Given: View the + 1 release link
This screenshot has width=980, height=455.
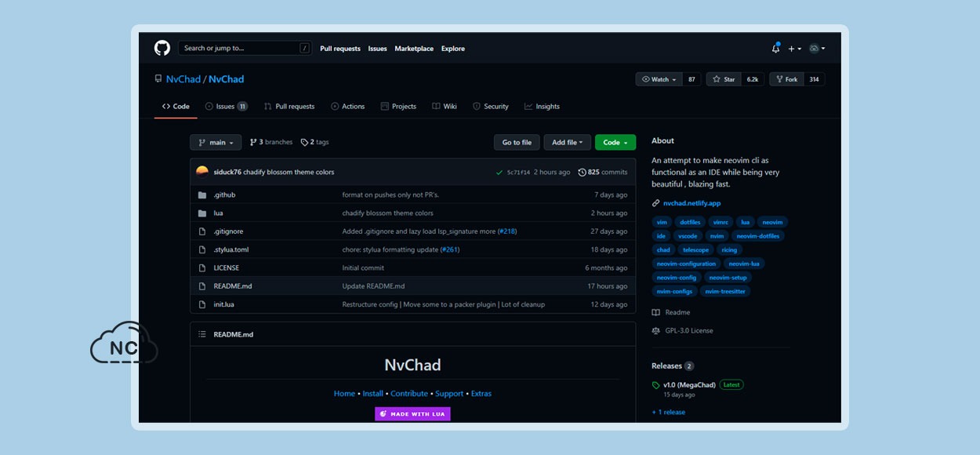Looking at the screenshot, I should point(668,412).
